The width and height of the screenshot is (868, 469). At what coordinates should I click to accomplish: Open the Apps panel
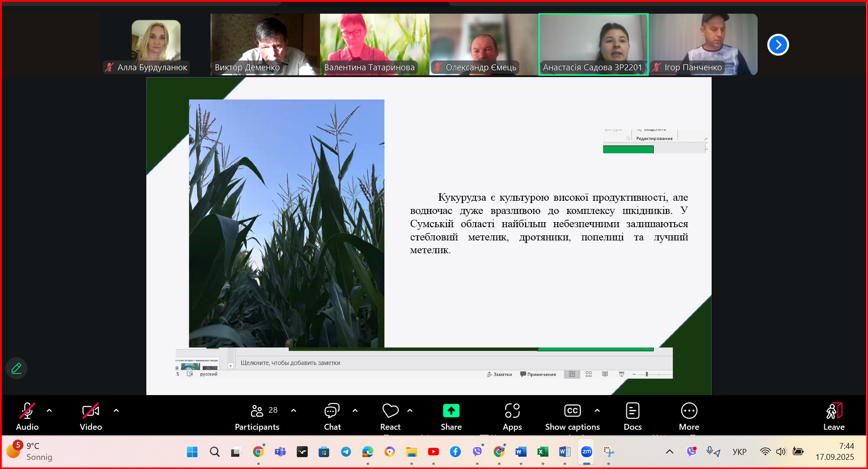[x=512, y=416]
